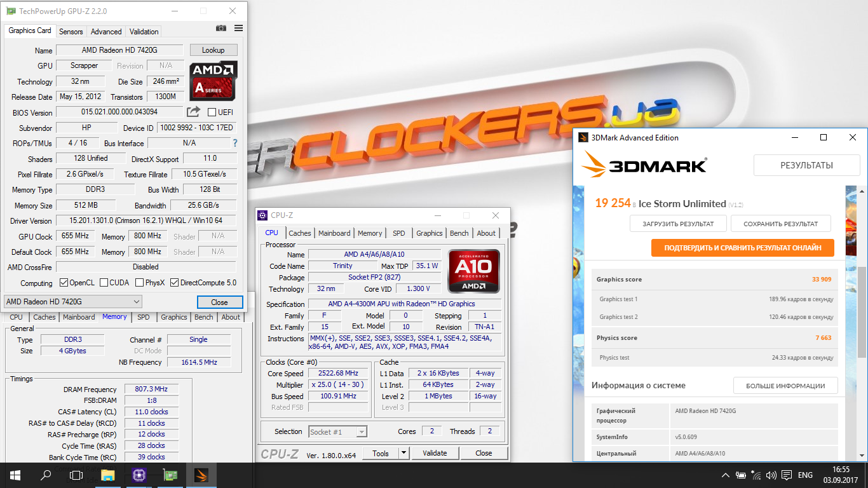Switch to 3DMark taskbar icon
The width and height of the screenshot is (868, 488).
(201, 475)
